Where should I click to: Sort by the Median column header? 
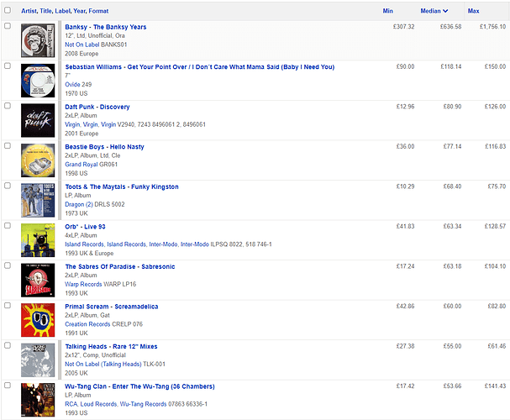(434, 11)
